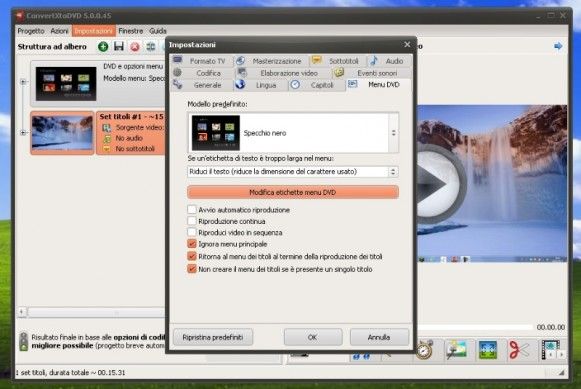Click the Specchio nero template thumbnail

(216, 133)
